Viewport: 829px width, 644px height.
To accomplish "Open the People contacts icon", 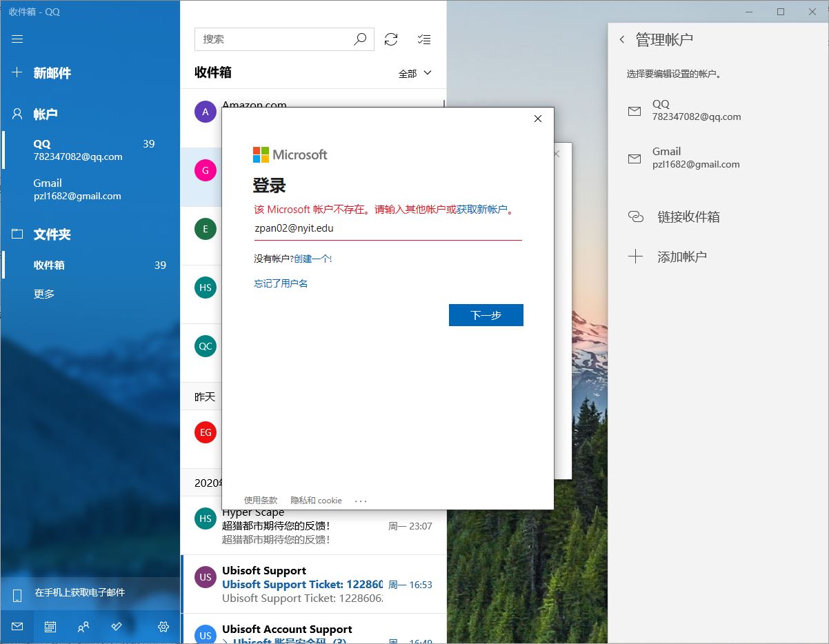I will click(83, 627).
